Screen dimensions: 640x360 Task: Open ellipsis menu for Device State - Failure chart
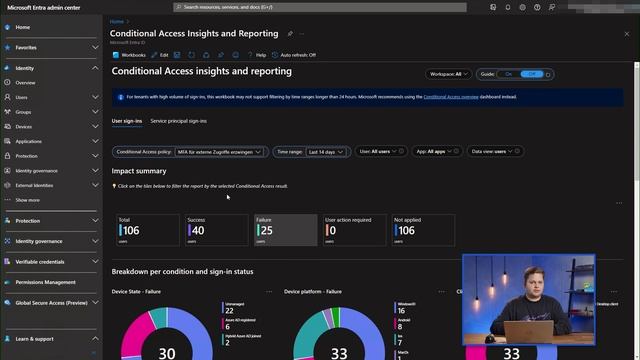click(269, 292)
